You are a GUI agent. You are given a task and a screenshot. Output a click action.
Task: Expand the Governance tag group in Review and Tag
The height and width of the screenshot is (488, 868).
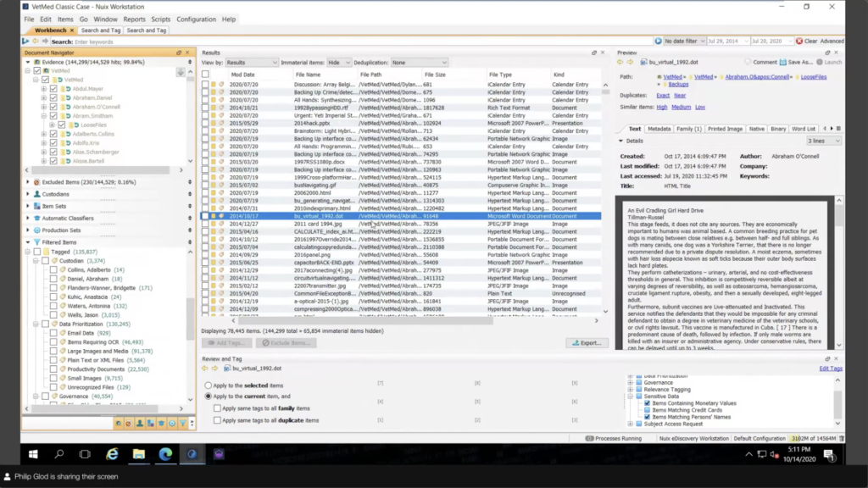tap(630, 383)
